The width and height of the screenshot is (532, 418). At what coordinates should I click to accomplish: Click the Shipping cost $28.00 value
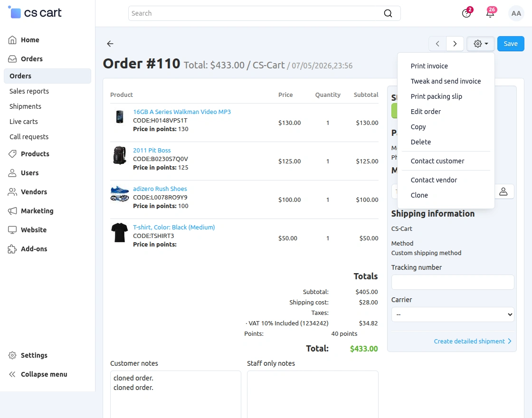pyautogui.click(x=368, y=302)
